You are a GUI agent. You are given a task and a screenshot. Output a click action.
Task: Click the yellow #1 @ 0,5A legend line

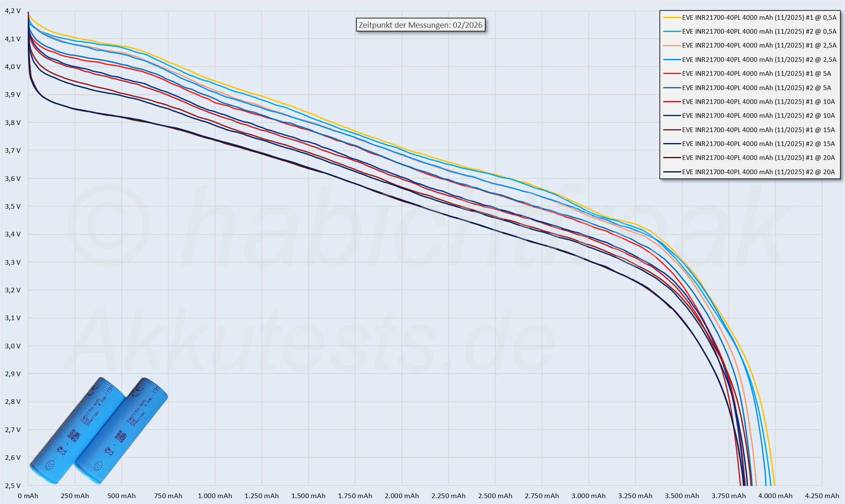[672, 18]
